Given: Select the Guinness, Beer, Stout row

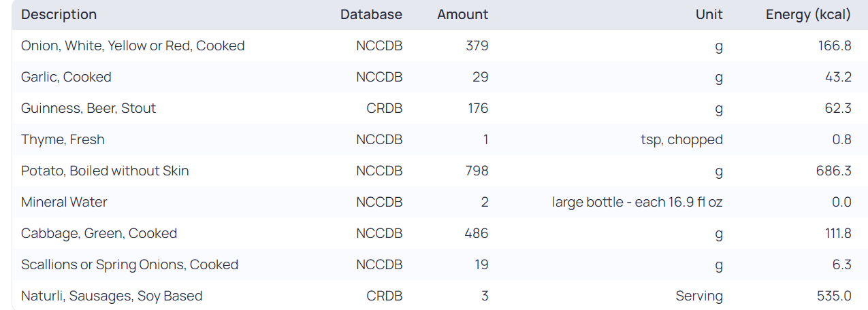Looking at the screenshot, I should tap(89, 108).
